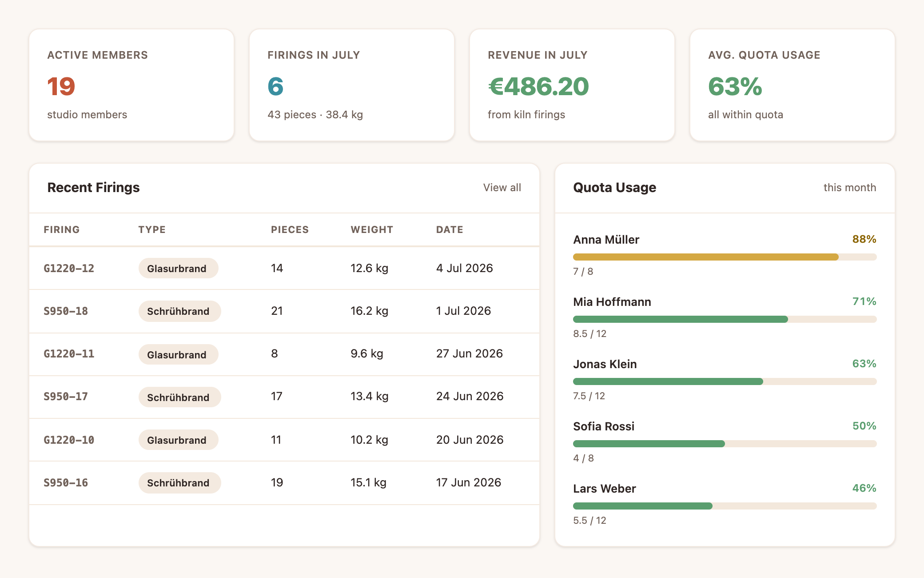
Task: Click the 16.2 kg weight cell
Action: (x=369, y=311)
